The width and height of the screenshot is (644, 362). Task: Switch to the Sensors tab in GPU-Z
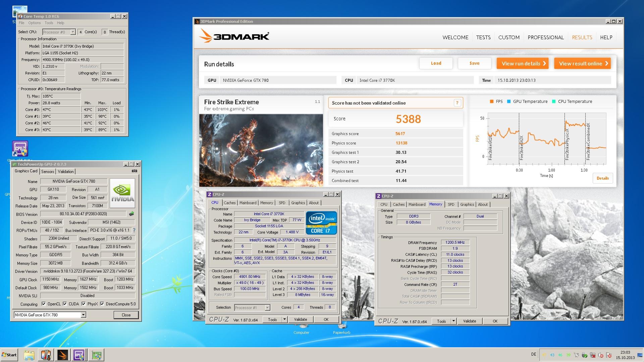(48, 171)
